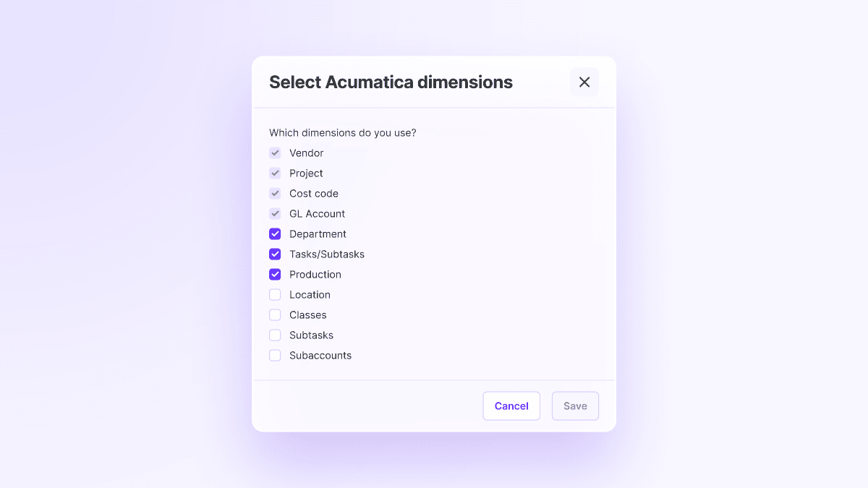This screenshot has height=488, width=868.
Task: Disable the Tasks/Subtasks dimension
Action: 275,254
